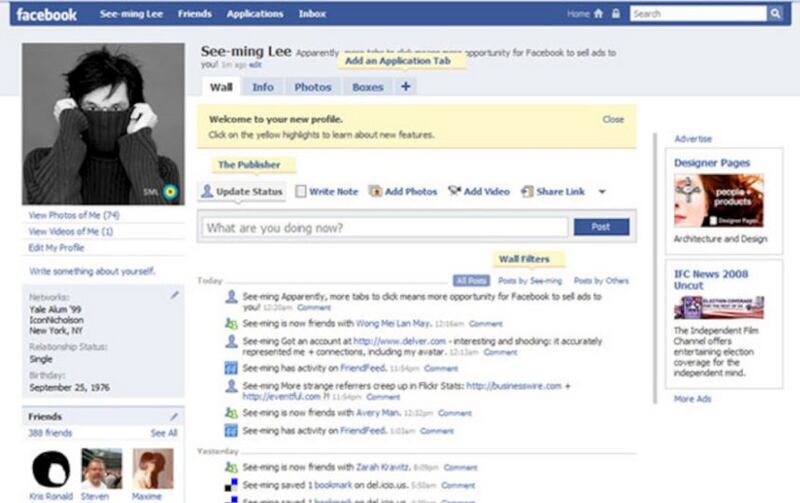Click the friends icon beside Wong Mei Lan May story
The width and height of the screenshot is (800, 503).
[231, 323]
